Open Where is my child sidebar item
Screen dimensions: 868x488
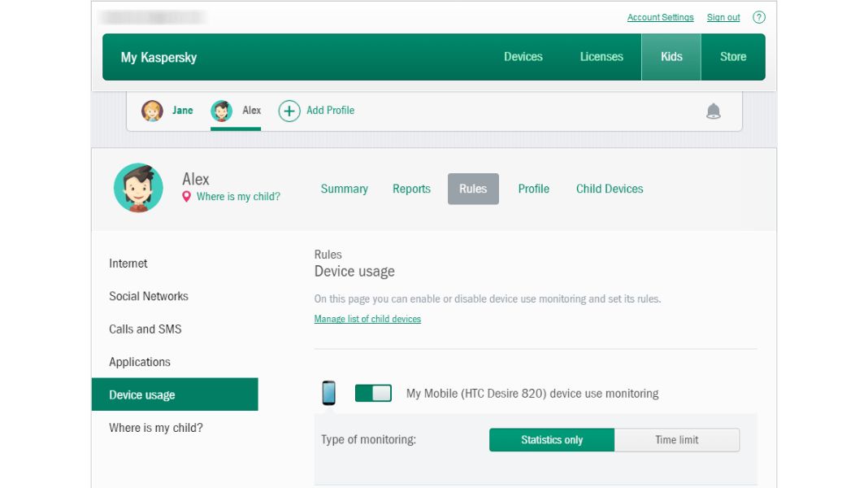click(x=156, y=428)
